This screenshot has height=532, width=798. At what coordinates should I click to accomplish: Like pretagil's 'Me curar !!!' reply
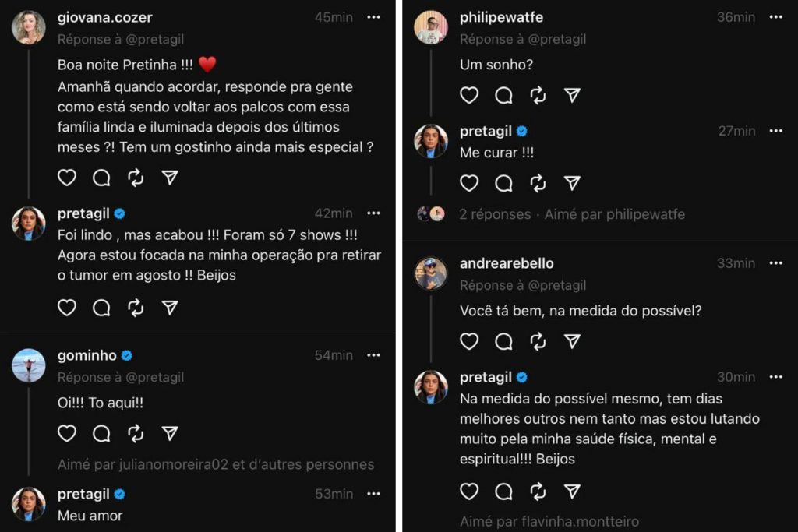[x=469, y=183]
